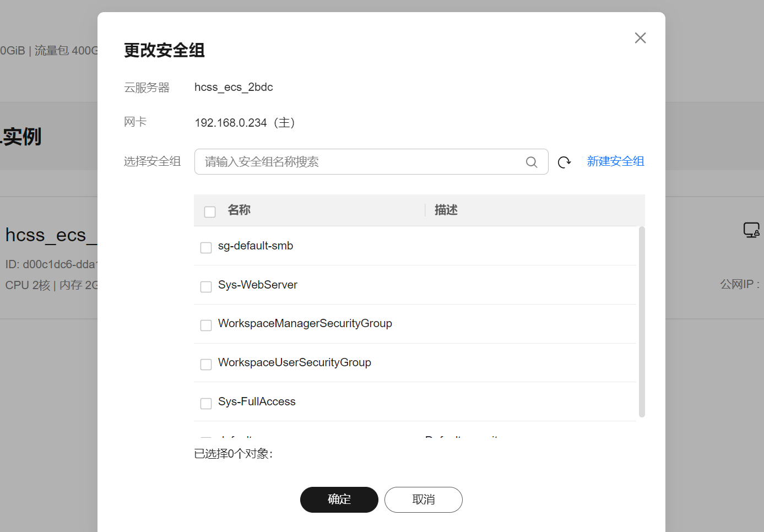Viewport: 764px width, 532px height.
Task: Click the search magnifier icon
Action: 532,162
